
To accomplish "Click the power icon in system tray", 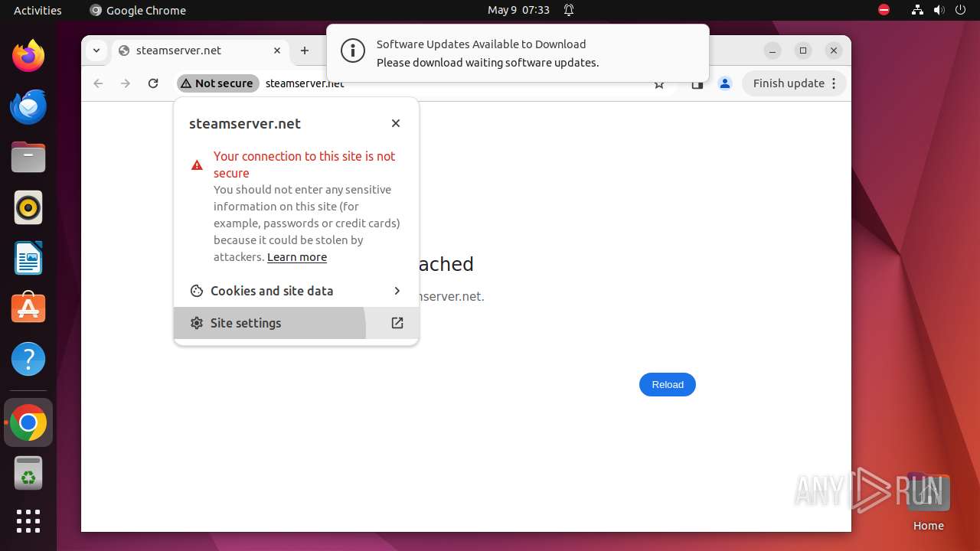I will point(960,10).
